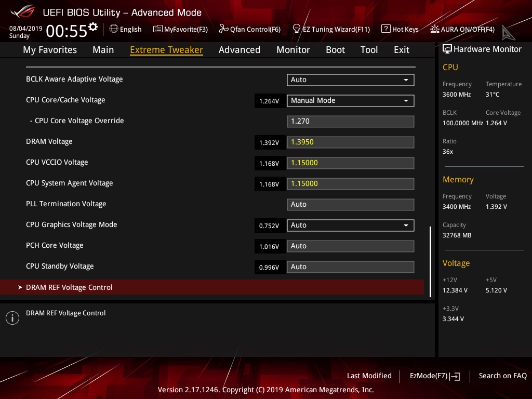The image size is (532, 399).
Task: Select PLL Termination Voltage label
Action: pyautogui.click(x=66, y=204)
